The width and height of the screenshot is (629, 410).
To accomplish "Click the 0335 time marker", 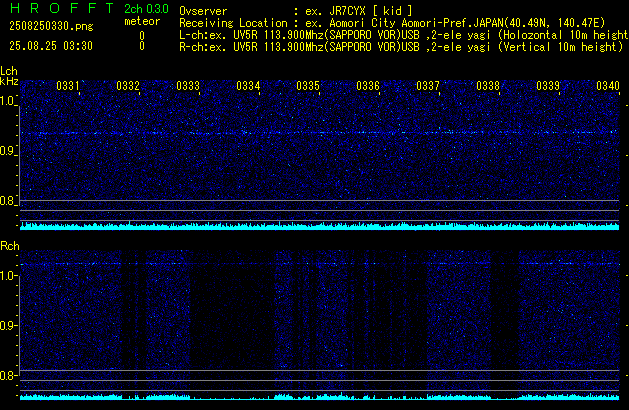I will 308,86.
